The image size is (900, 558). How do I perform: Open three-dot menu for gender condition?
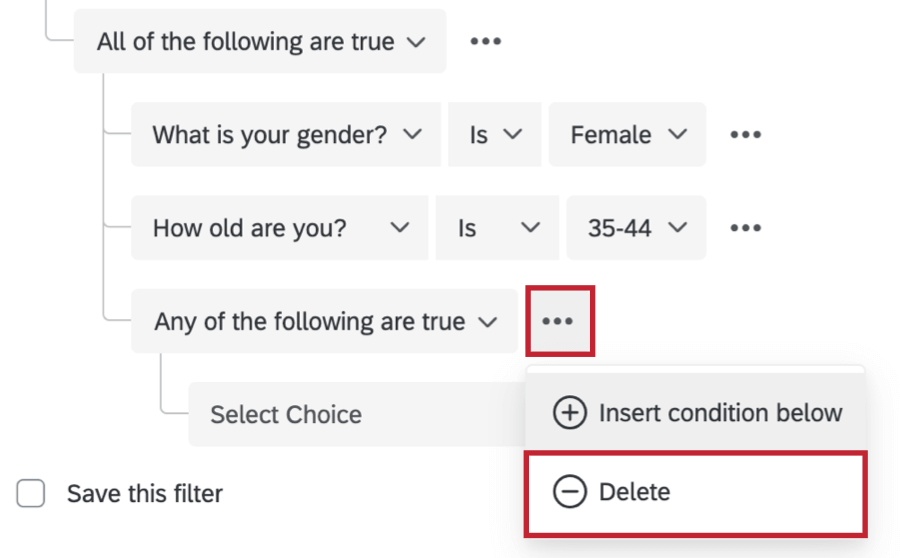[x=745, y=135]
